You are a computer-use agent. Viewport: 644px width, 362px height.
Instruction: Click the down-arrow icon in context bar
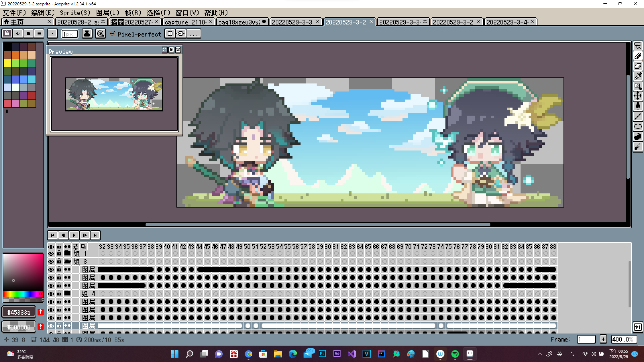point(18,34)
